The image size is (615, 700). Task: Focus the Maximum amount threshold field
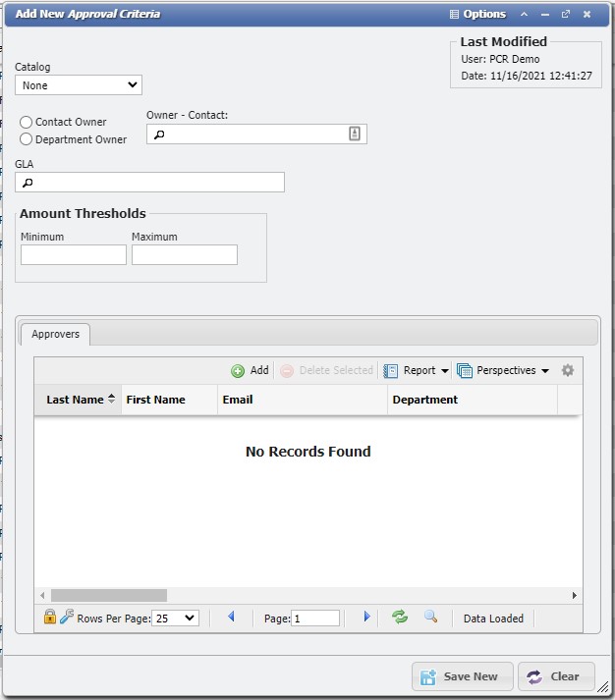[185, 254]
